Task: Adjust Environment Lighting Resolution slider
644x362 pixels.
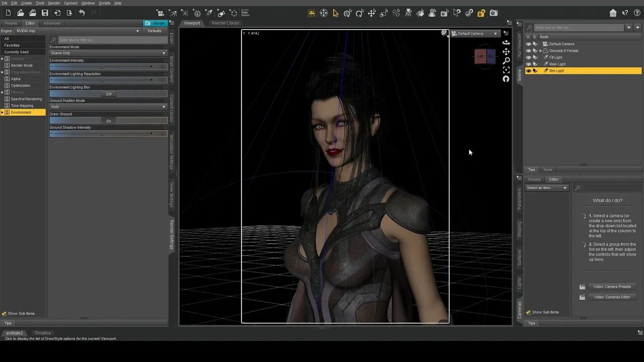Action: [x=108, y=80]
